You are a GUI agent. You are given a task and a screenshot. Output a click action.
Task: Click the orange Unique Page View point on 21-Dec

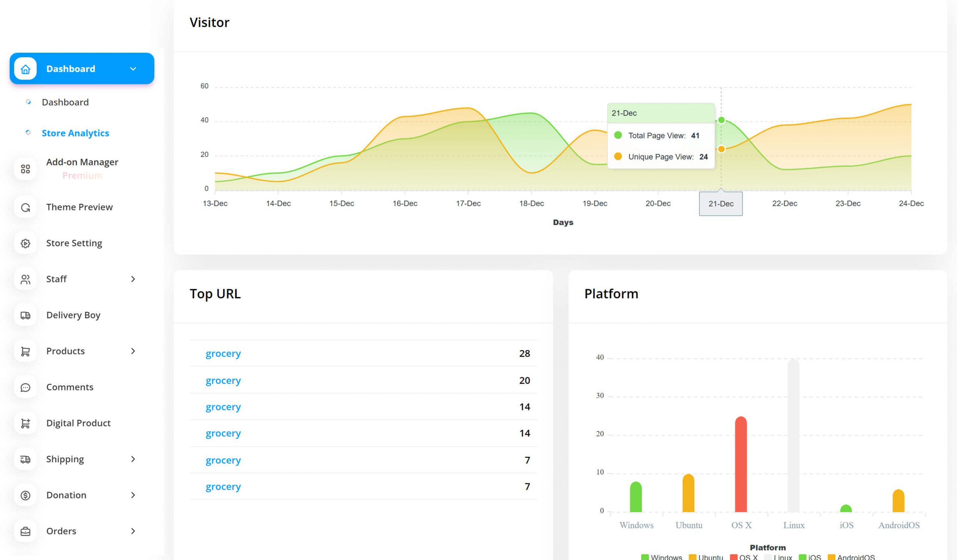[721, 149]
